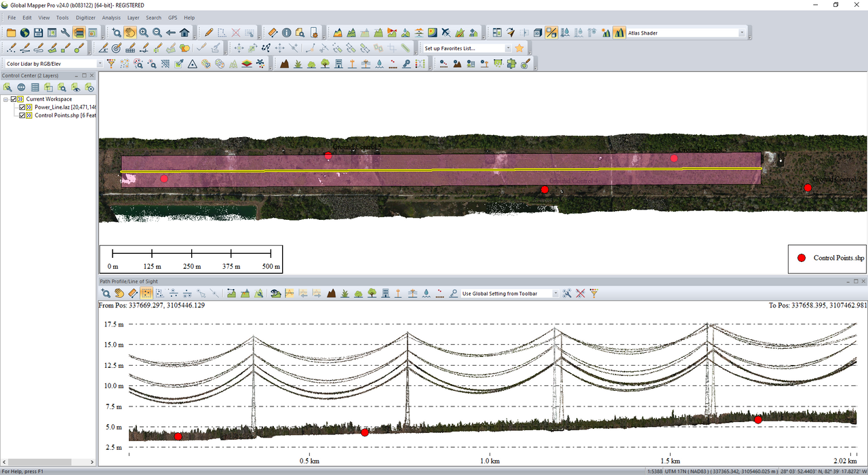Close the Path Profile panel

click(x=862, y=281)
